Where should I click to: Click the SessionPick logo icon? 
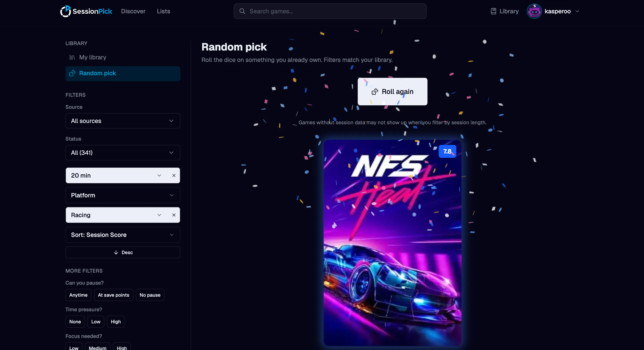[x=65, y=11]
